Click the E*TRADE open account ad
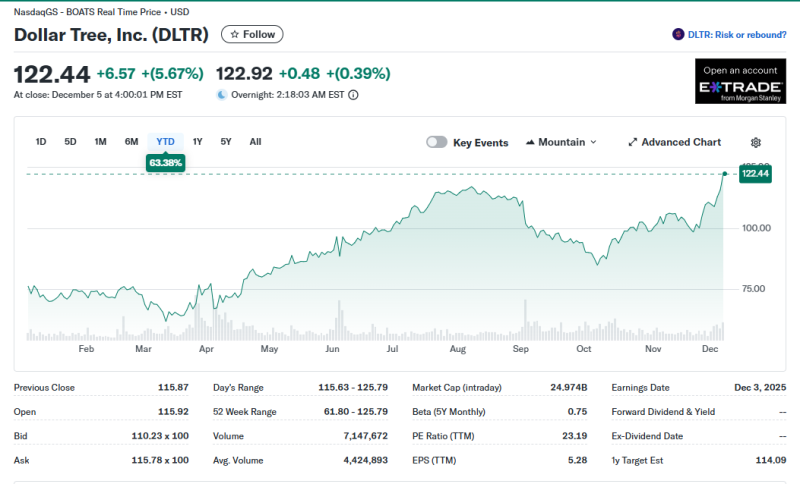Screen dimensions: 800x484 coord(741,81)
